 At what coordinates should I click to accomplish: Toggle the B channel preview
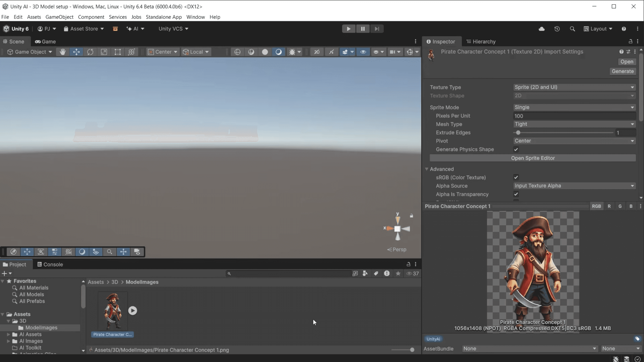pyautogui.click(x=631, y=206)
